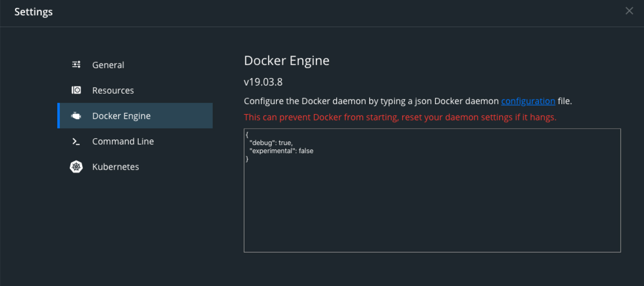Click the Settings title text
The image size is (644, 286).
click(x=33, y=12)
